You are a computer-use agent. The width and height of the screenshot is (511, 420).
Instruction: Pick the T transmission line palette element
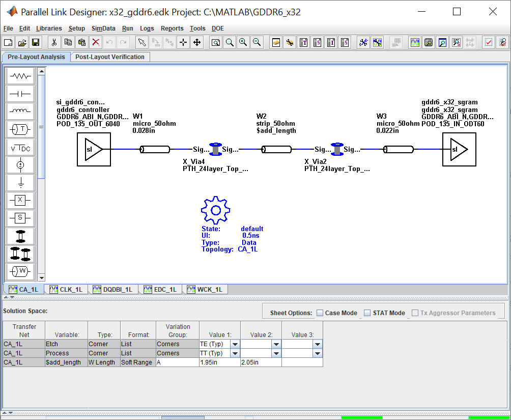tap(20, 130)
